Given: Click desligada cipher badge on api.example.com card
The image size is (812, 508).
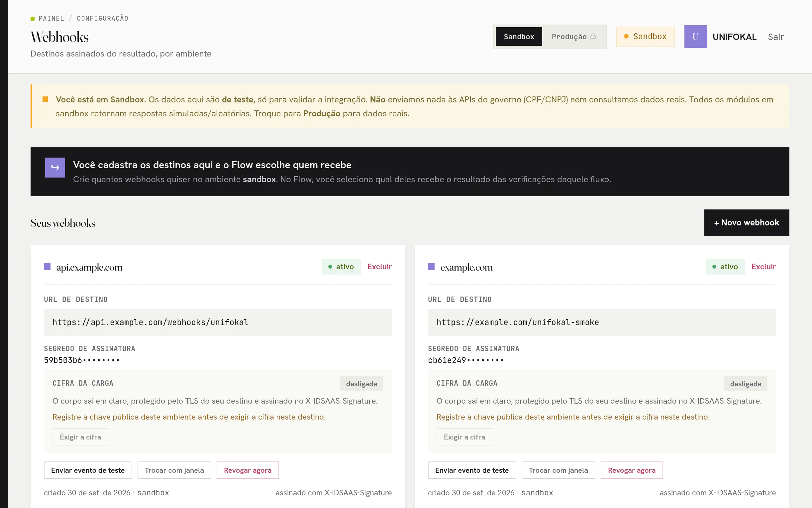Looking at the screenshot, I should pyautogui.click(x=361, y=384).
